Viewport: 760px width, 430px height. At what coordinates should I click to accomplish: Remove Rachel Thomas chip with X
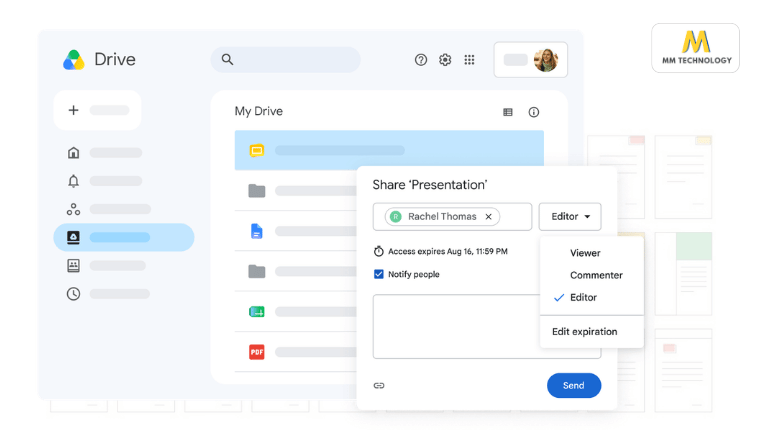[489, 217]
